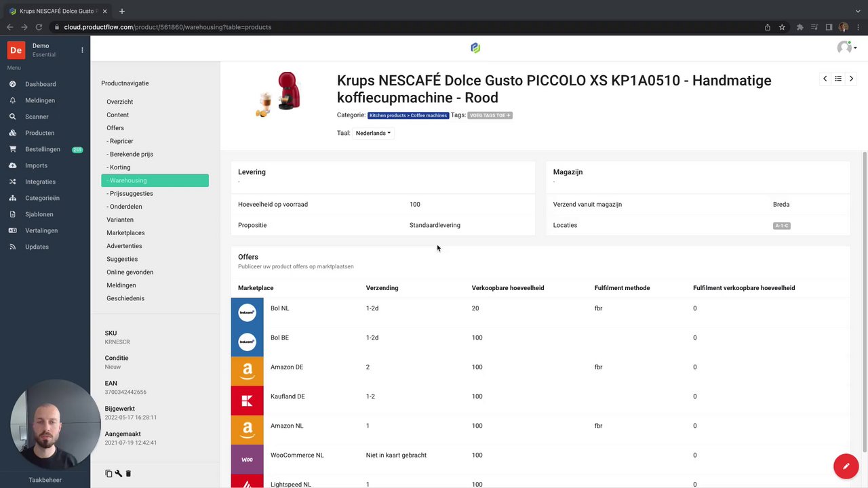Open Prijssuggesties sub-item
Viewport: 868px width, 488px height.
[x=130, y=193]
